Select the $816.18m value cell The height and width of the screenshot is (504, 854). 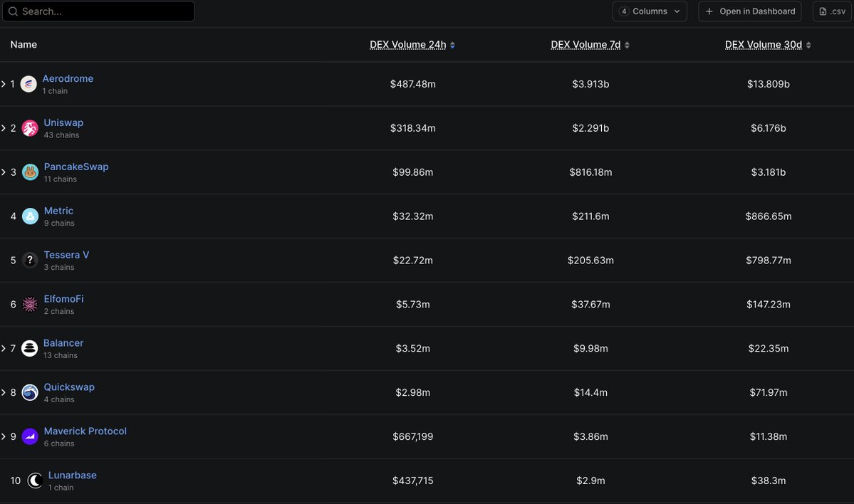[590, 172]
